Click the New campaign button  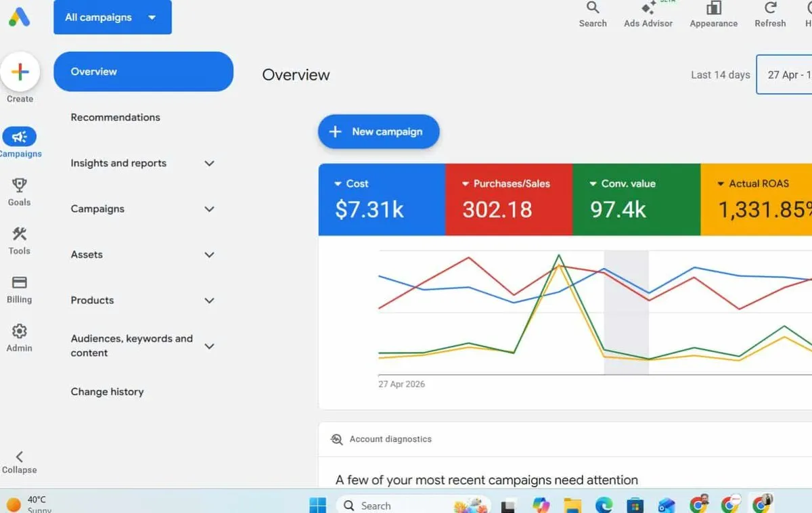[378, 132]
